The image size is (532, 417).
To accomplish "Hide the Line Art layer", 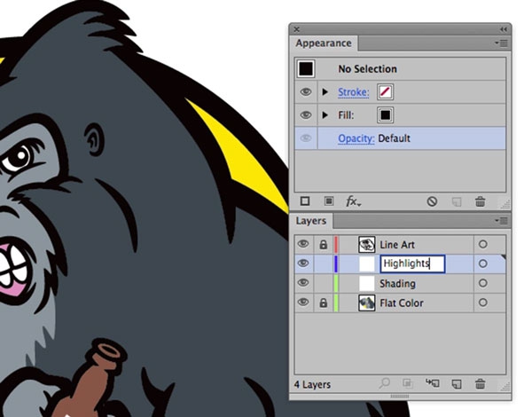I will point(303,244).
